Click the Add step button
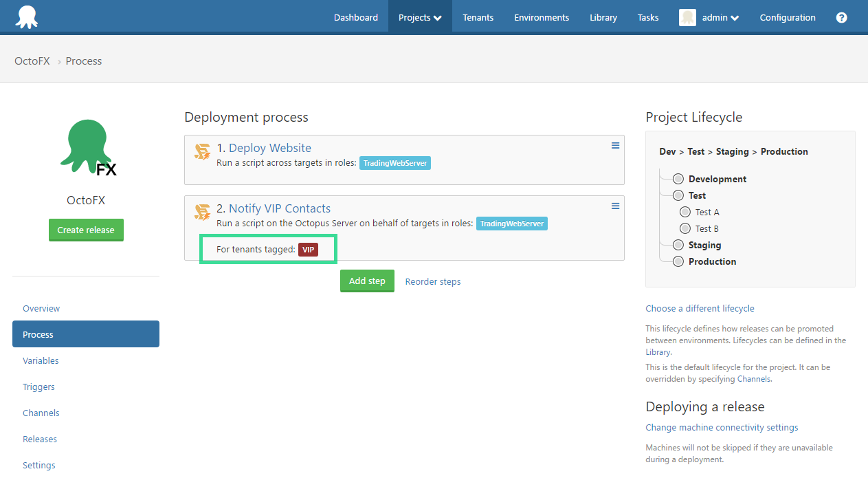Image resolution: width=868 pixels, height=478 pixels. tap(367, 281)
